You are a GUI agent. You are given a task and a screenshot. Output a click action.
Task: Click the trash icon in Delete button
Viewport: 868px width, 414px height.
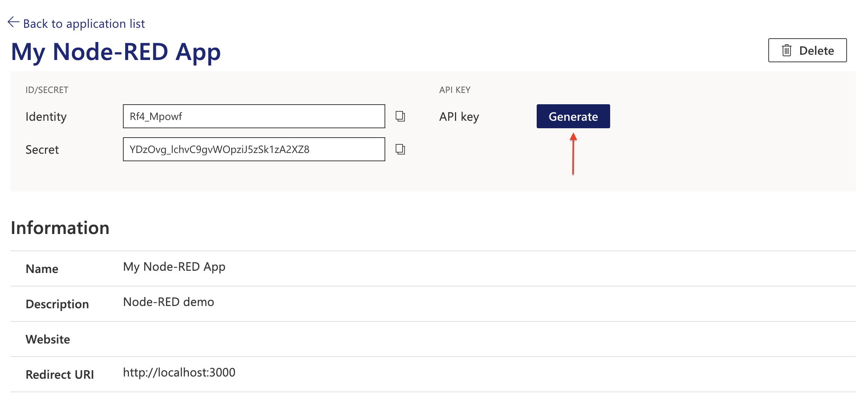point(786,50)
